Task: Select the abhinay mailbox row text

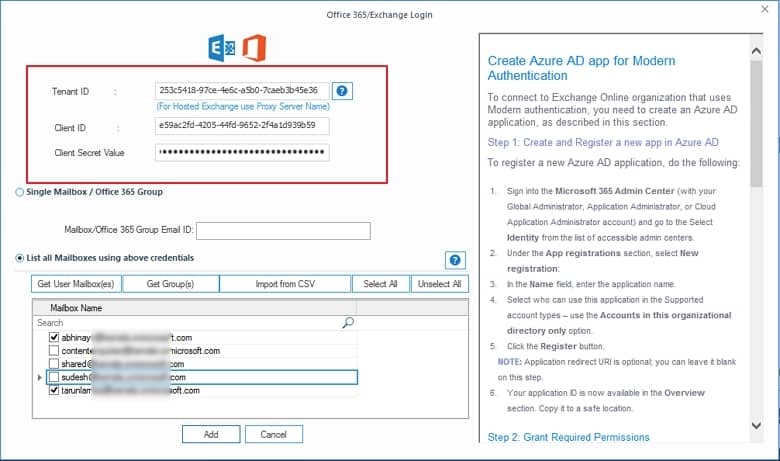Action: 127,338
